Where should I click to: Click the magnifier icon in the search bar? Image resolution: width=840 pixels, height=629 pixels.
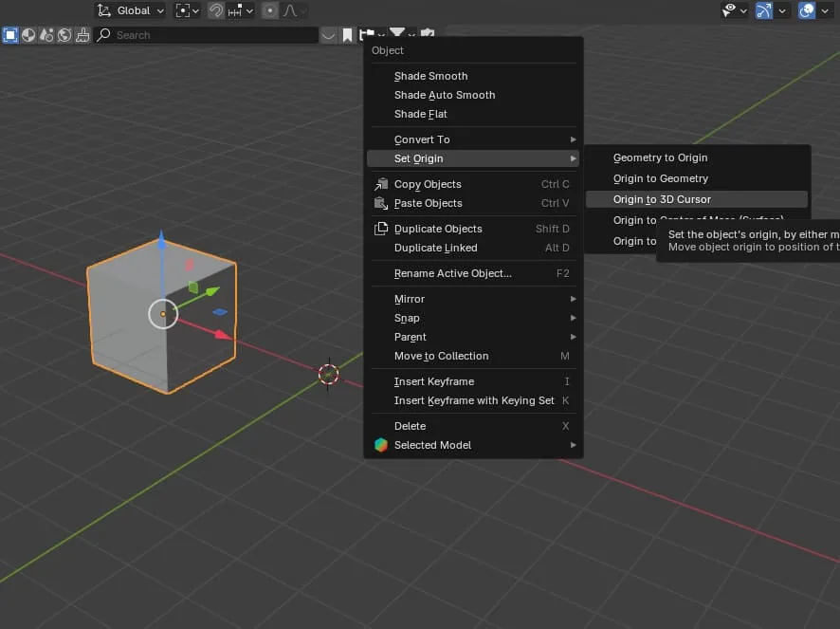click(x=104, y=35)
